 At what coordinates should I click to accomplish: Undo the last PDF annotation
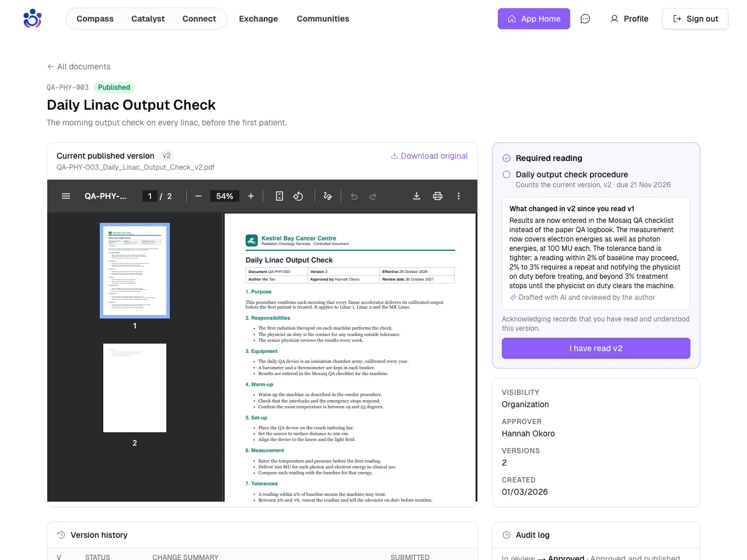tap(354, 196)
